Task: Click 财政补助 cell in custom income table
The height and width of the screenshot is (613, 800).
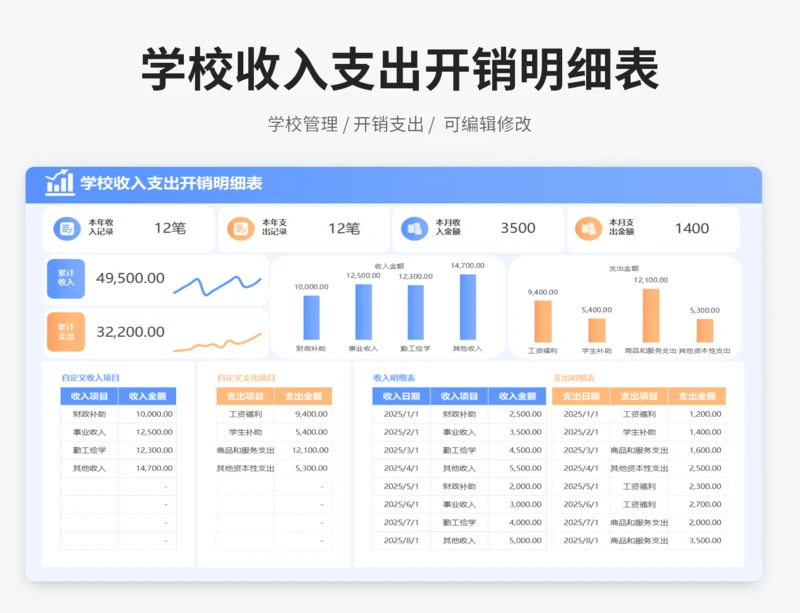Action: click(89, 414)
